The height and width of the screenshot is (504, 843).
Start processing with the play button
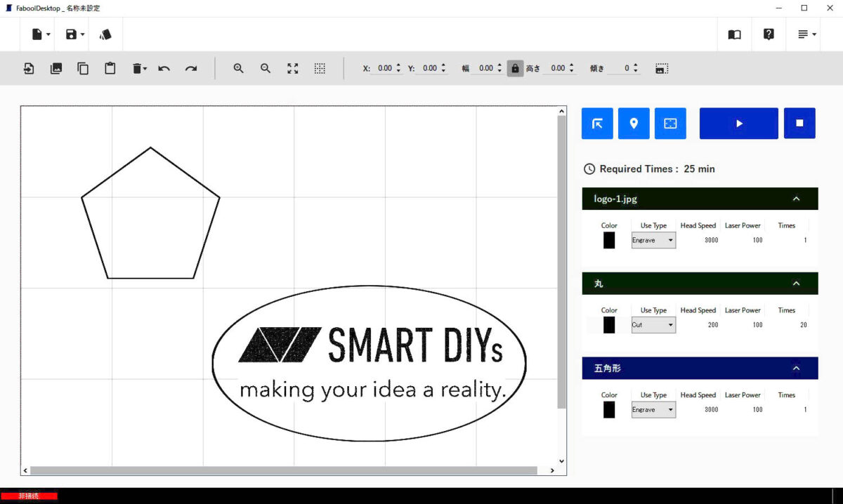[739, 124]
